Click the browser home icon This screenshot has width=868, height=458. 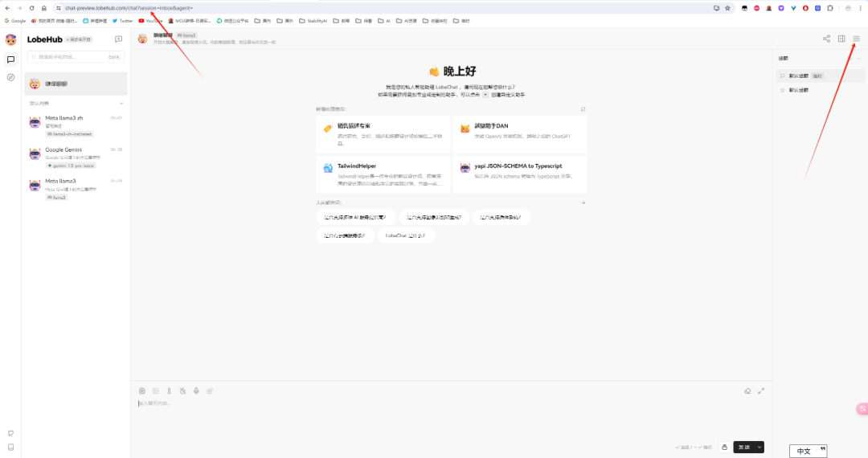coord(43,8)
